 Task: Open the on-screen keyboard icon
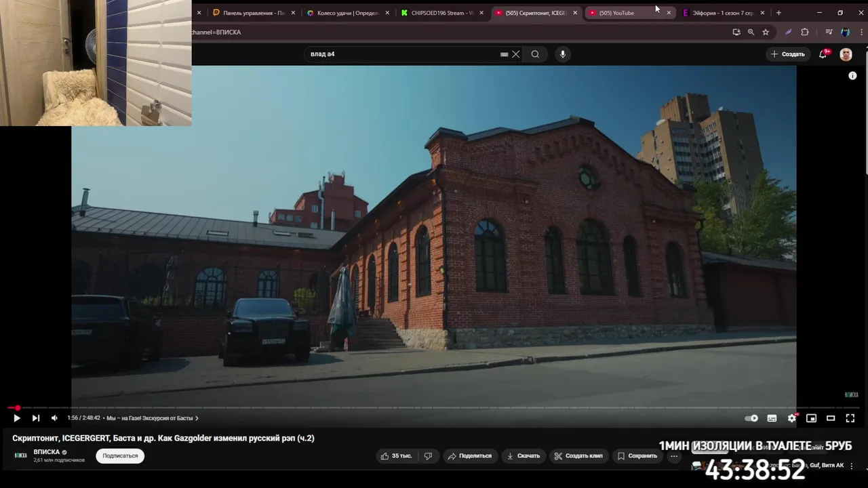tap(504, 54)
